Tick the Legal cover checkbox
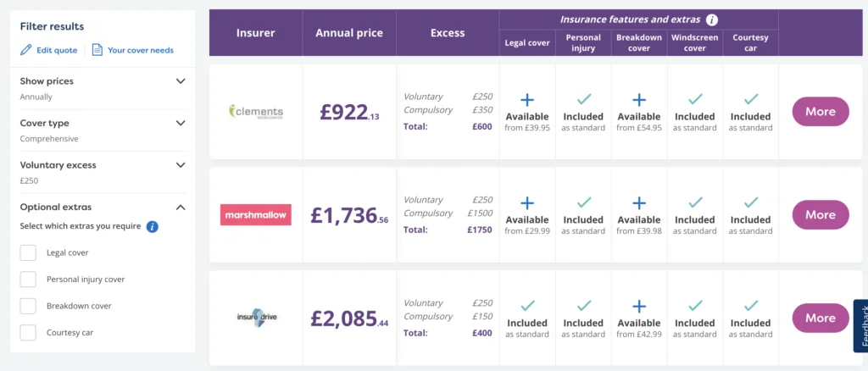 coord(28,252)
